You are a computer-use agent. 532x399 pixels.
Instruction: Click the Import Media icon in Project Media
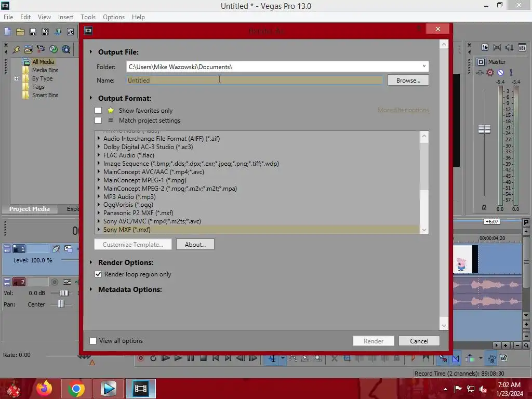coord(29,49)
